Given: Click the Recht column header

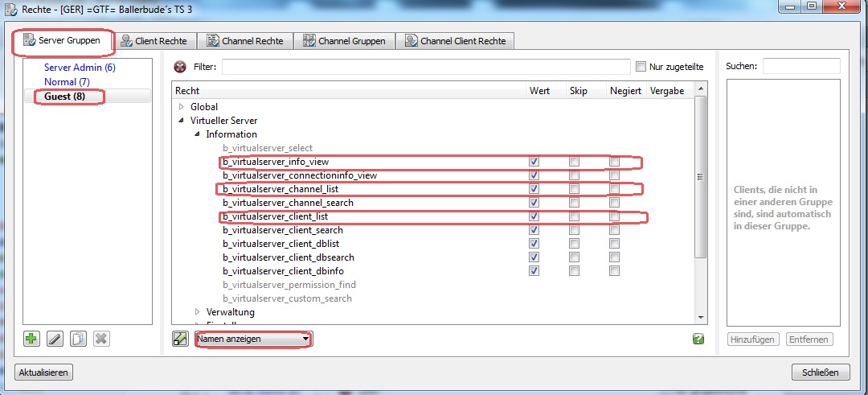Looking at the screenshot, I should (349, 91).
